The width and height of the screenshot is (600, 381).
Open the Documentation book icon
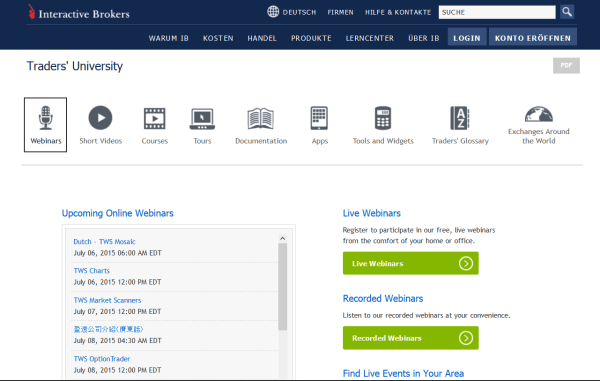[261, 118]
